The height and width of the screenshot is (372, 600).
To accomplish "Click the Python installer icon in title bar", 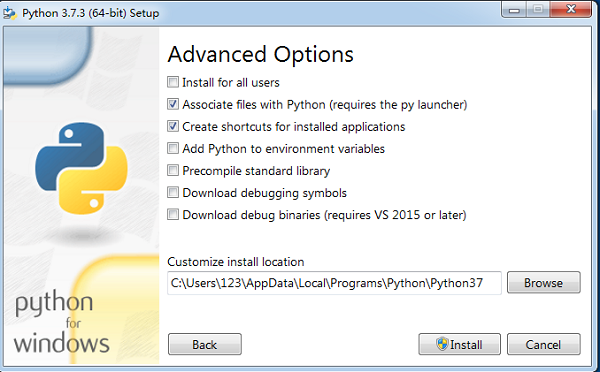I will click(x=10, y=13).
